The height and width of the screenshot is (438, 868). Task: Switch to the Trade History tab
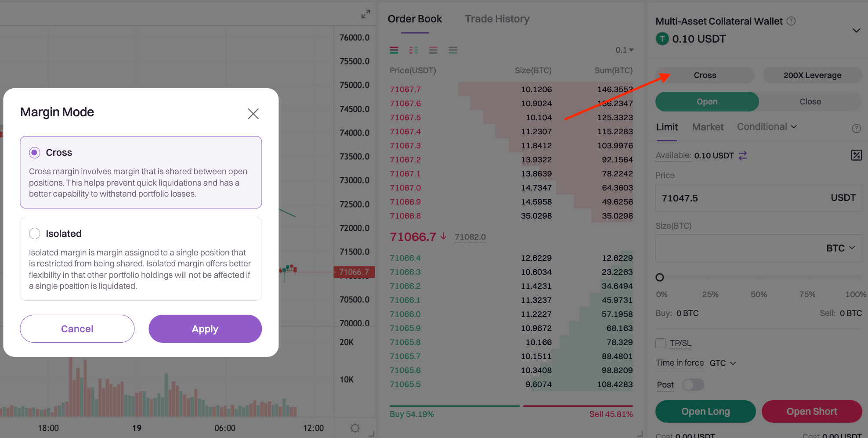[497, 19]
